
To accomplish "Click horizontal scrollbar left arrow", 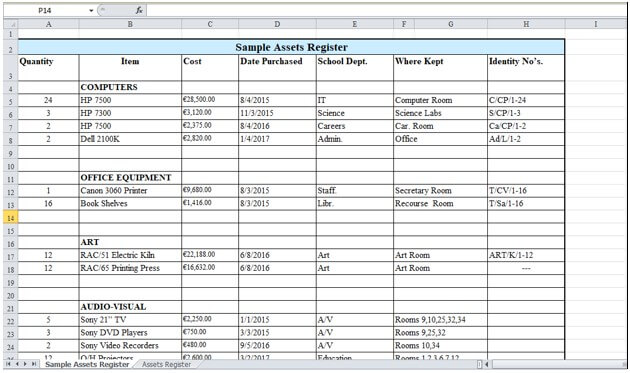I will pyautogui.click(x=487, y=364).
